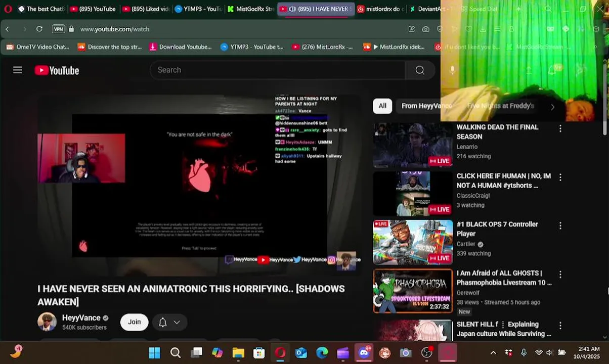The width and height of the screenshot is (609, 364).
Task: Open 'Discover the top str...' bookmark
Action: [109, 47]
